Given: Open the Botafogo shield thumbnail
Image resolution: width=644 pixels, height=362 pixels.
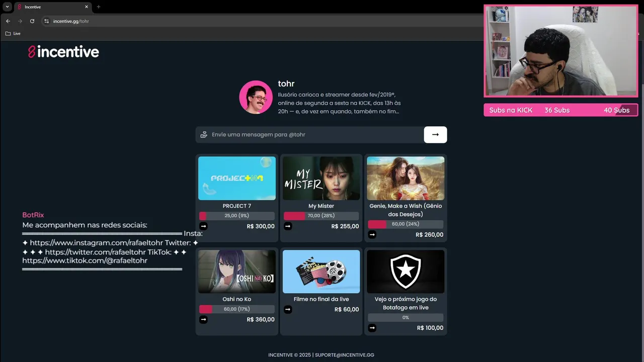Looking at the screenshot, I should [x=406, y=271].
